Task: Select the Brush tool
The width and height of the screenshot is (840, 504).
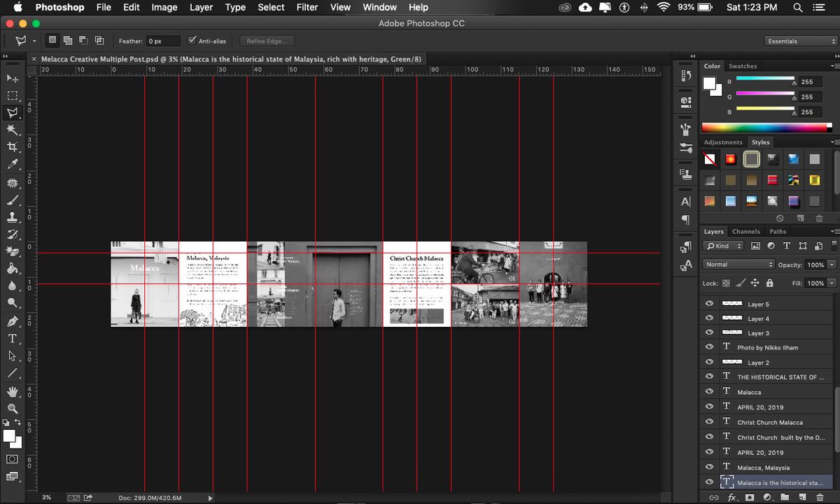Action: [x=13, y=199]
